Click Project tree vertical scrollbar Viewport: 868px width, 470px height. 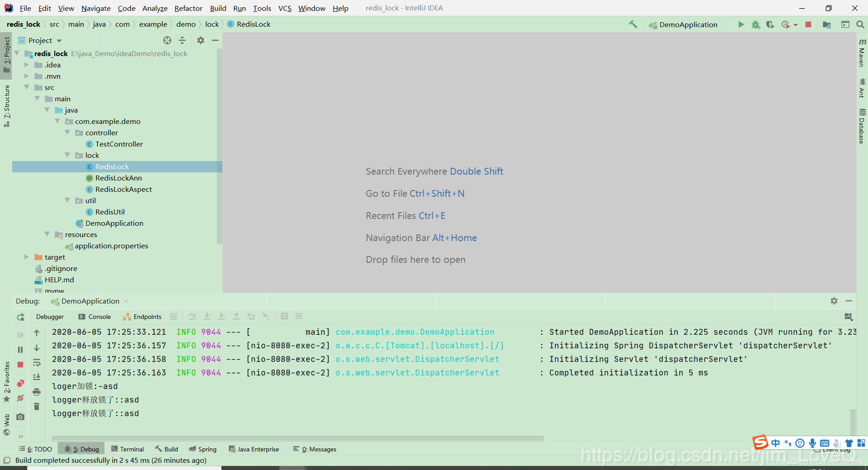tap(220, 147)
